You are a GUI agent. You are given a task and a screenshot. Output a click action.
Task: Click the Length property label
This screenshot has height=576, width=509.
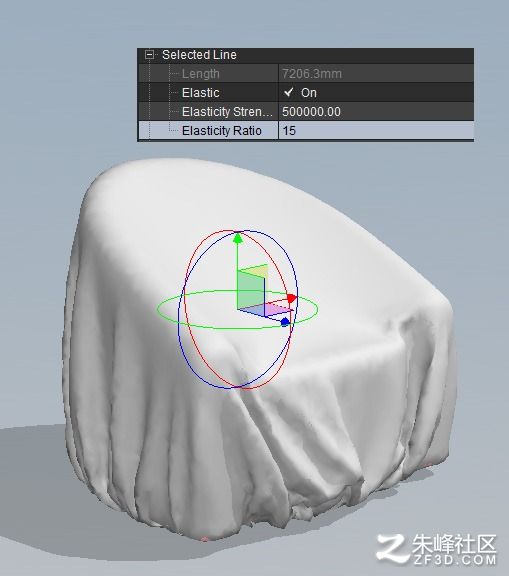(201, 73)
